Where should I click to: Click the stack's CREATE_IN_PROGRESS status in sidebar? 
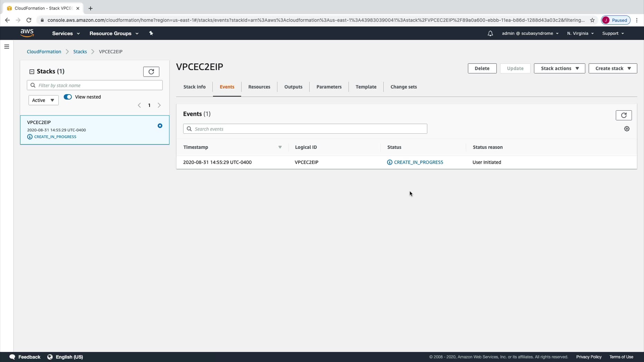[55, 137]
